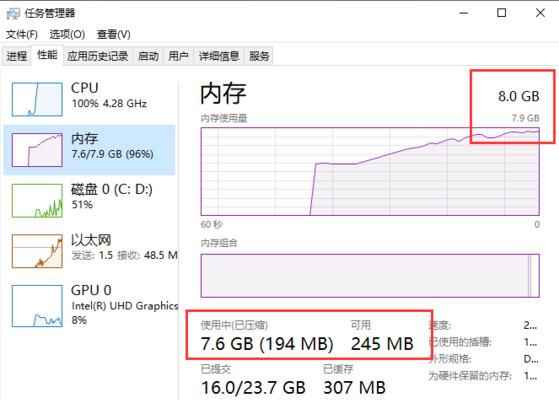This screenshot has height=400, width=559.
Task: Maximize the Task Manager window
Action: pos(502,13)
